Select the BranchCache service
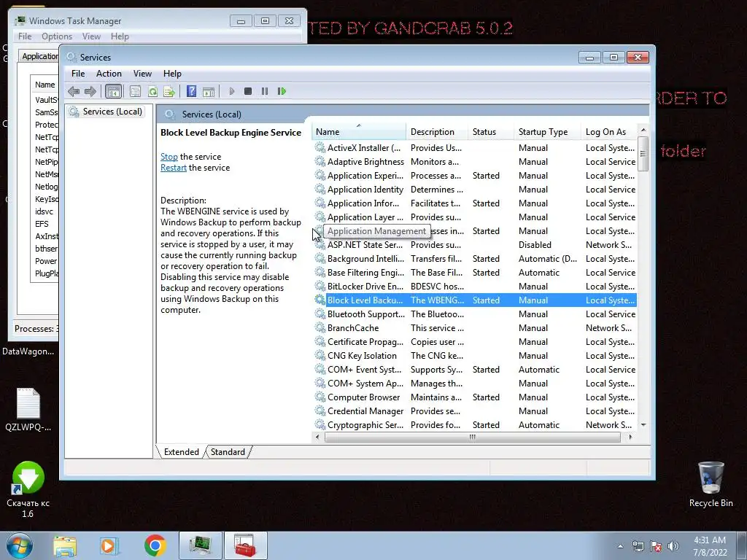 pos(475,327)
